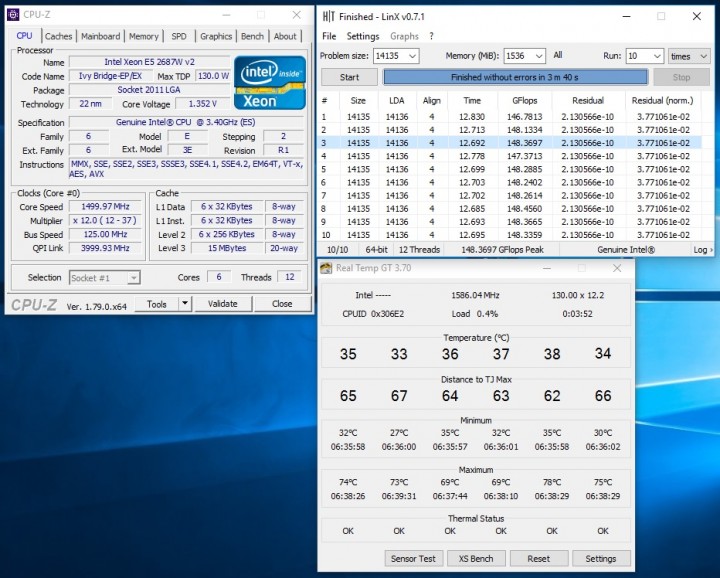This screenshot has height=578, width=720.
Task: Click the Finished without errors progress bar
Action: tap(515, 77)
